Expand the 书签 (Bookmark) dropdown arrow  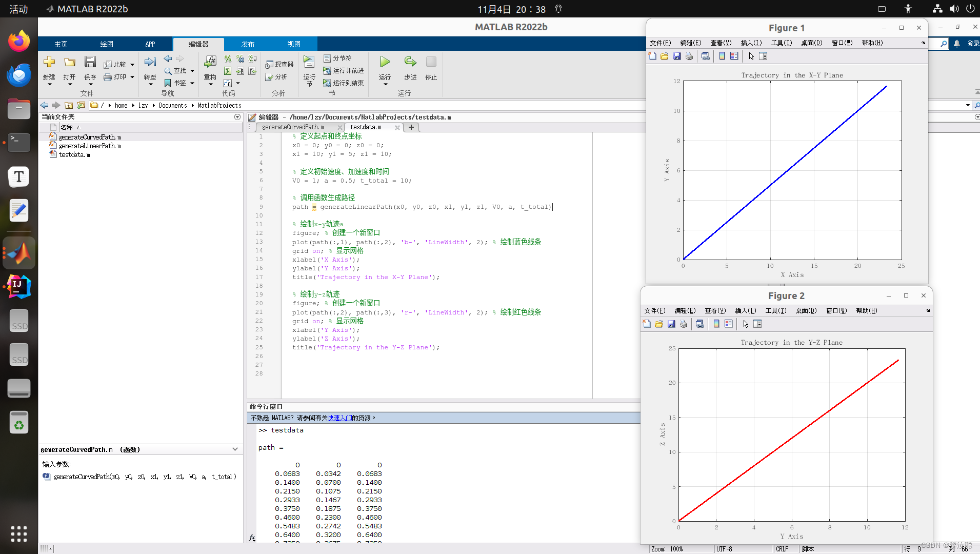click(x=192, y=83)
